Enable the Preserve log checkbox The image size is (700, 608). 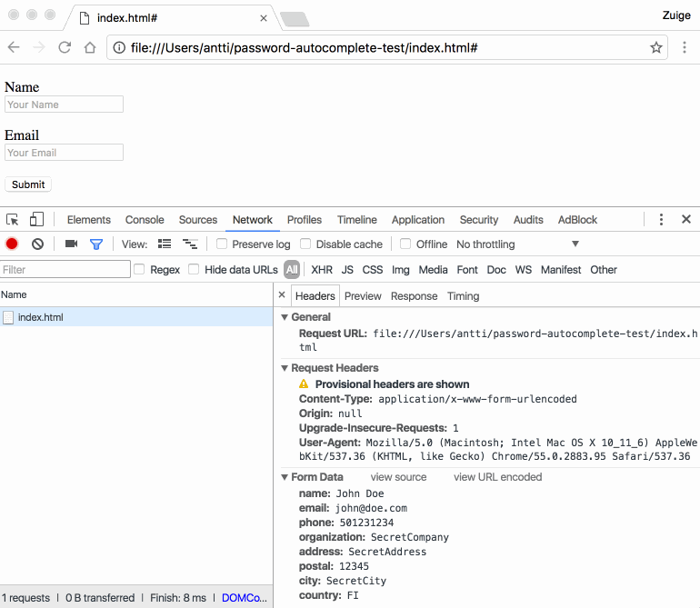click(x=222, y=244)
